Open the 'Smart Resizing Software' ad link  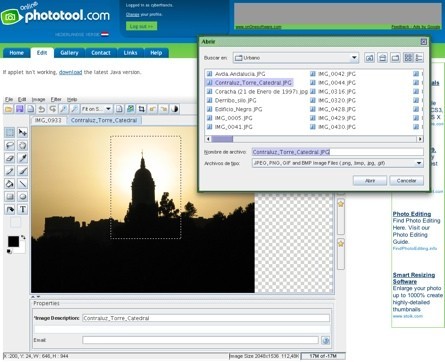tap(414, 278)
